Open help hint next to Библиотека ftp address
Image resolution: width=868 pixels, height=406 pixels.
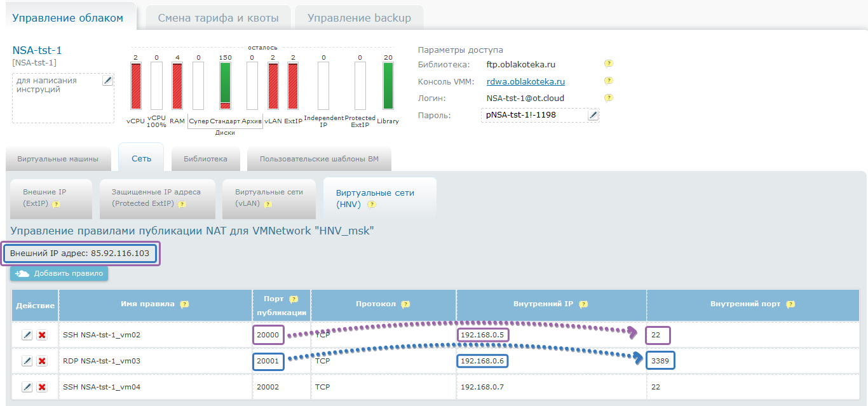pyautogui.click(x=608, y=64)
